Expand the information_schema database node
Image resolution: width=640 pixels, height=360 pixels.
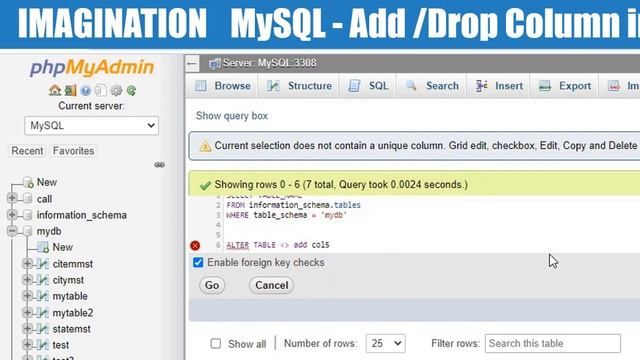pos(12,214)
